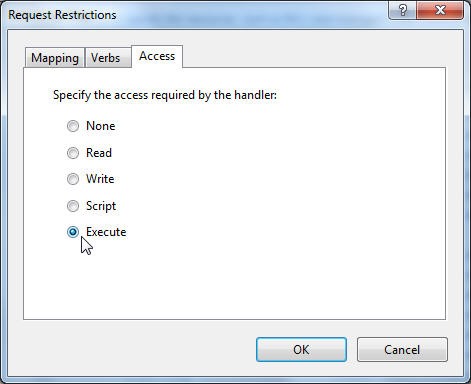The image size is (471, 384).
Task: Select the None radio button
Action: click(73, 126)
